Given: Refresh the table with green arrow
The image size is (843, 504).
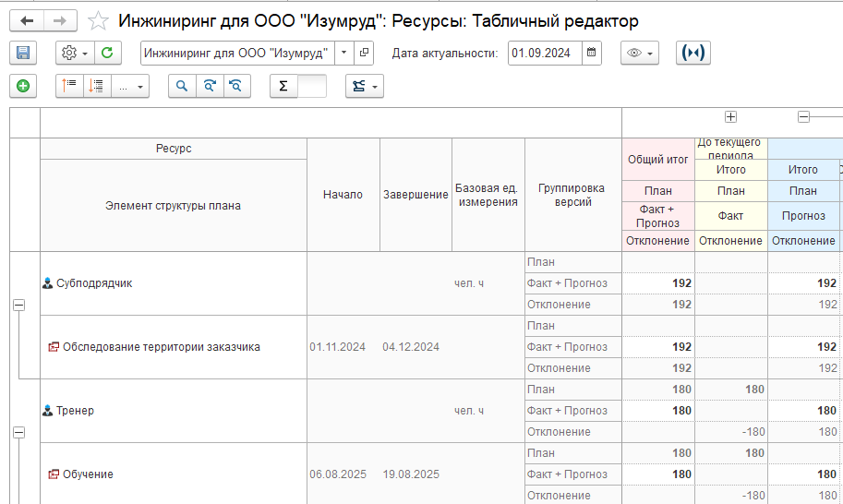Looking at the screenshot, I should click(x=107, y=54).
